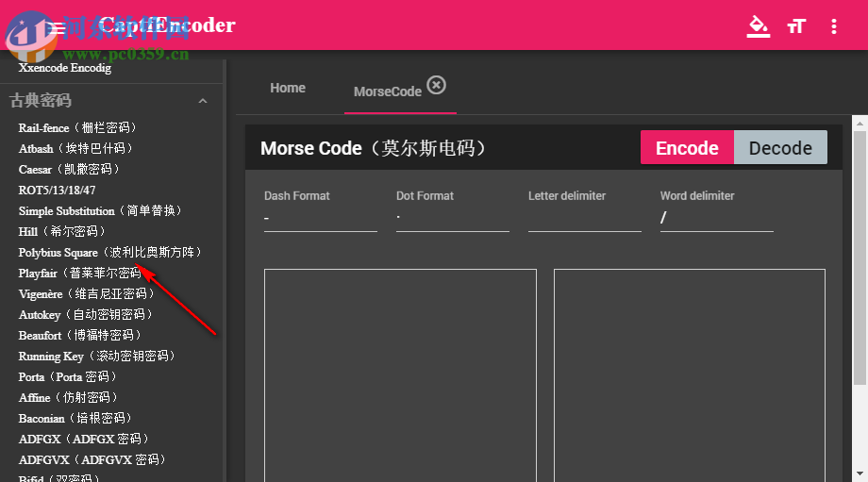This screenshot has width=868, height=482.
Task: Open Affine cipher
Action: (x=68, y=397)
